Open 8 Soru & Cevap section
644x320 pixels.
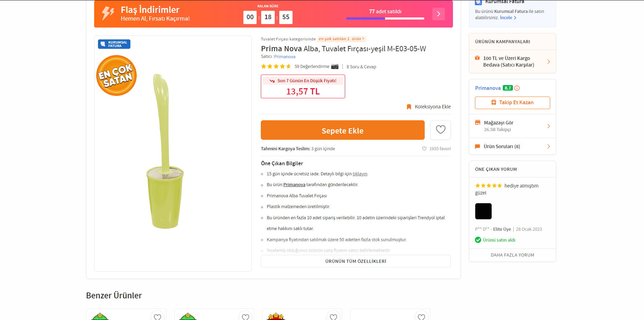(361, 67)
